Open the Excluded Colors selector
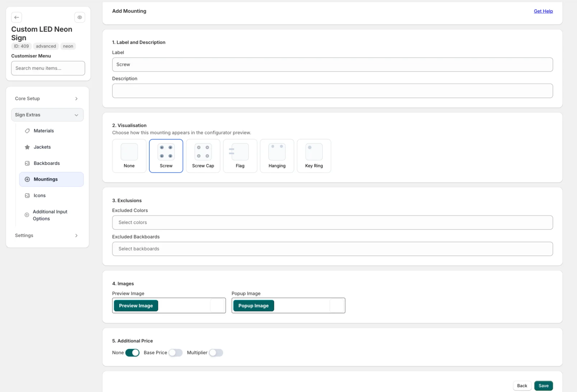 (x=332, y=223)
